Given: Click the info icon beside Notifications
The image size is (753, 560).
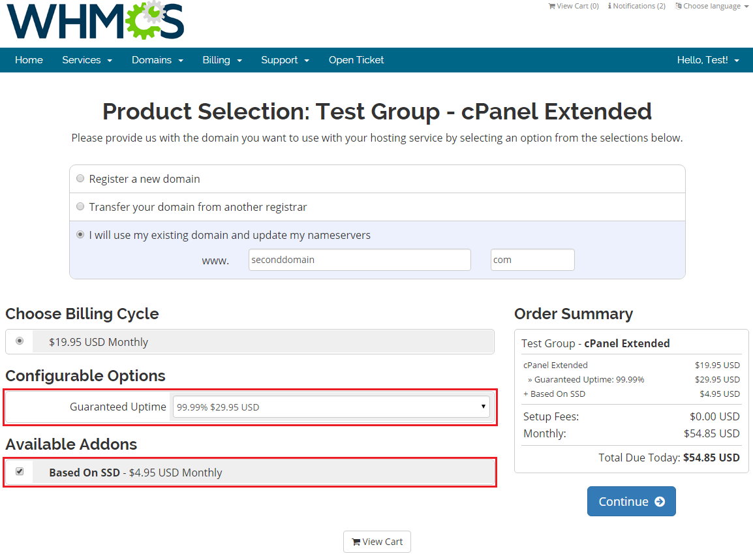Looking at the screenshot, I should [x=609, y=6].
